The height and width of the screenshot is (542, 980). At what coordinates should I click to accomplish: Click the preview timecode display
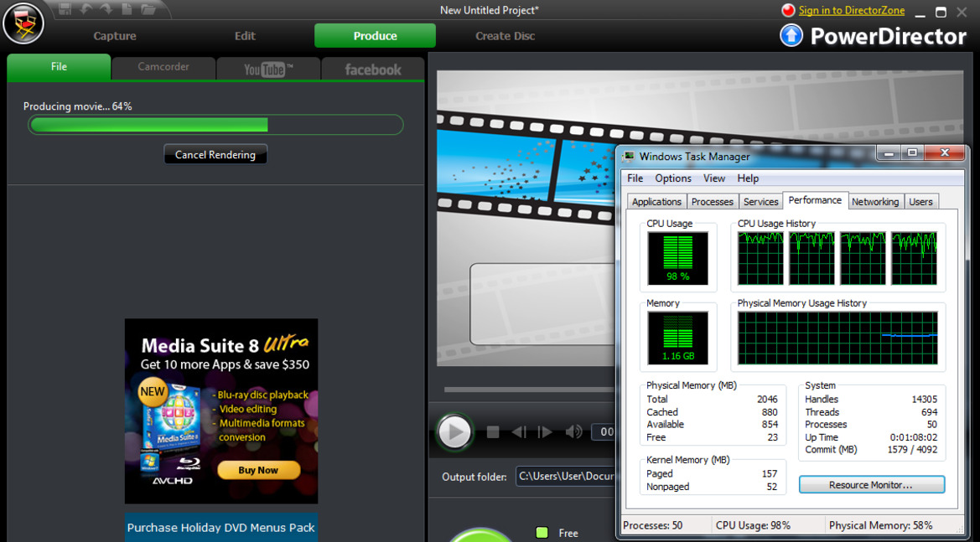[604, 431]
